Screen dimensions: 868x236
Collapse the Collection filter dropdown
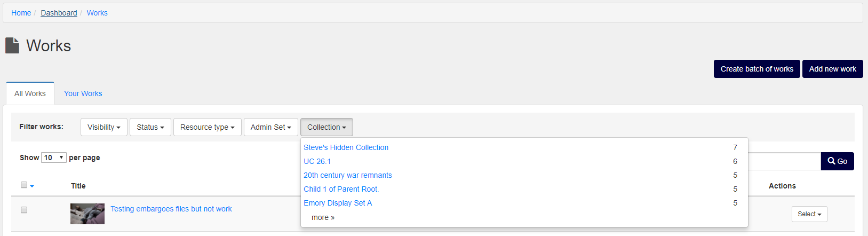[327, 127]
